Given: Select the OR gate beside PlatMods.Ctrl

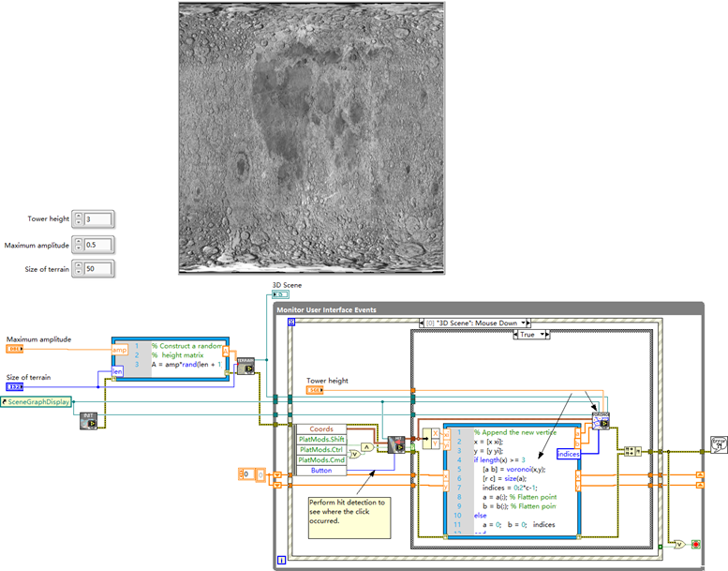Looking at the screenshot, I should (x=355, y=454).
